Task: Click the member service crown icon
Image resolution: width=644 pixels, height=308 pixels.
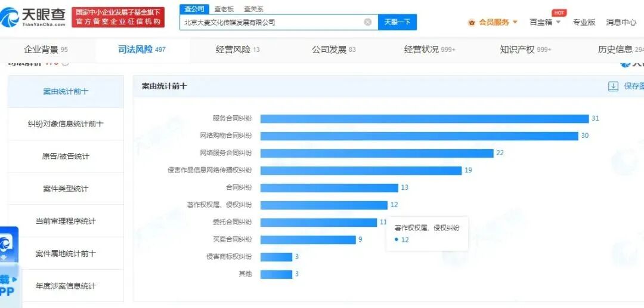Action: coord(472,23)
